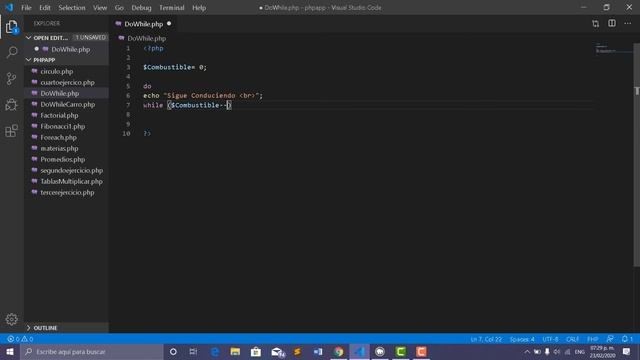Click the unsaved dot on DoWhile.php tab
640x360 pixels.
[x=169, y=24]
